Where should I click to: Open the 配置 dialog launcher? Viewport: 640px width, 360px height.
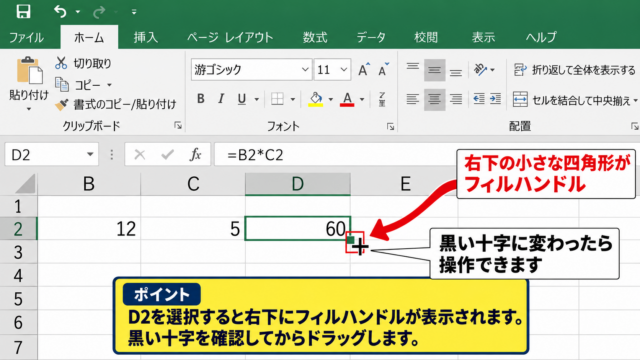pyautogui.click(x=634, y=127)
